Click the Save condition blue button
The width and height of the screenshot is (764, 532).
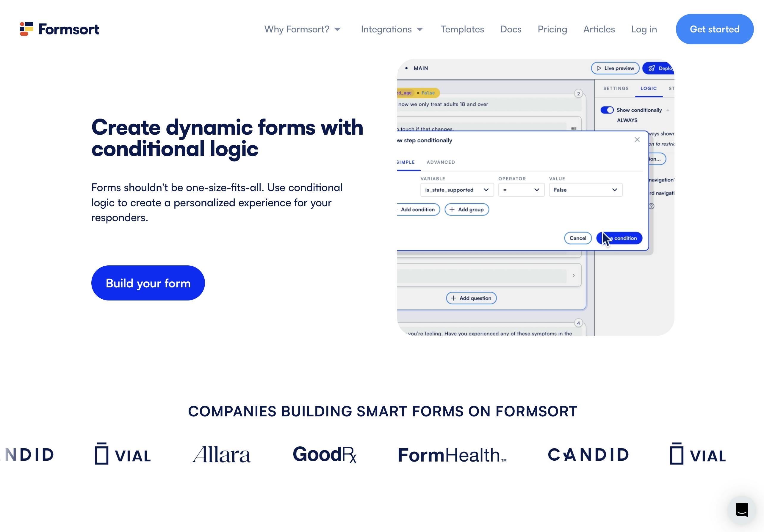pyautogui.click(x=619, y=238)
